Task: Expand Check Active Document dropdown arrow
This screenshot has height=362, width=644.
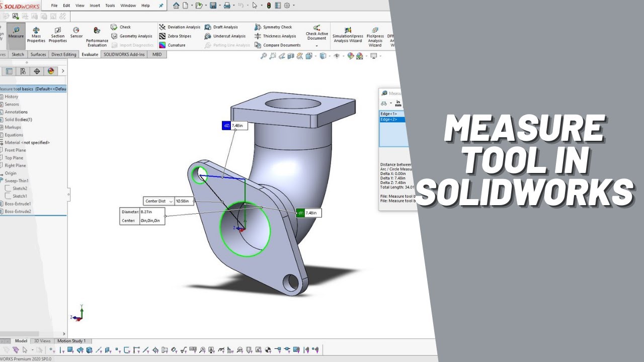Action: click(317, 46)
